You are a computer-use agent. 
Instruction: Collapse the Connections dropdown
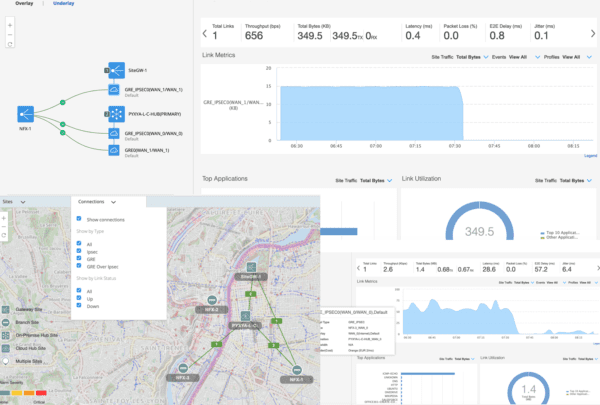[x=114, y=201]
